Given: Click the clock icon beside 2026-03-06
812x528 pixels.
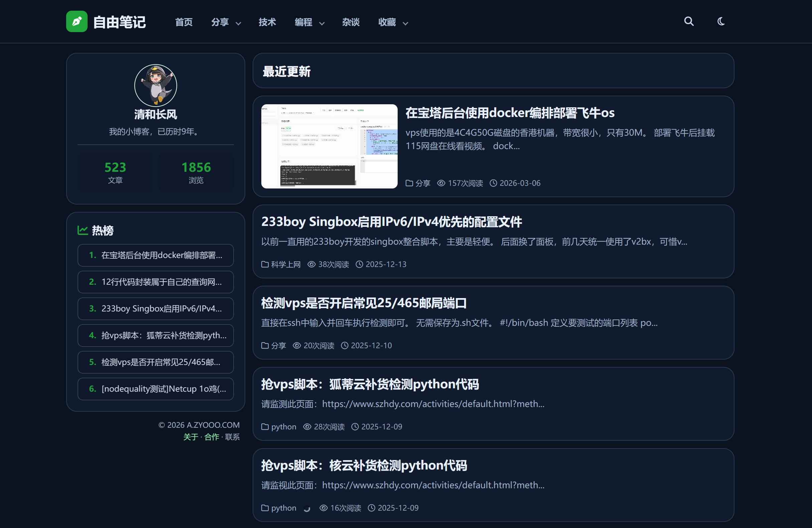Looking at the screenshot, I should (x=493, y=183).
